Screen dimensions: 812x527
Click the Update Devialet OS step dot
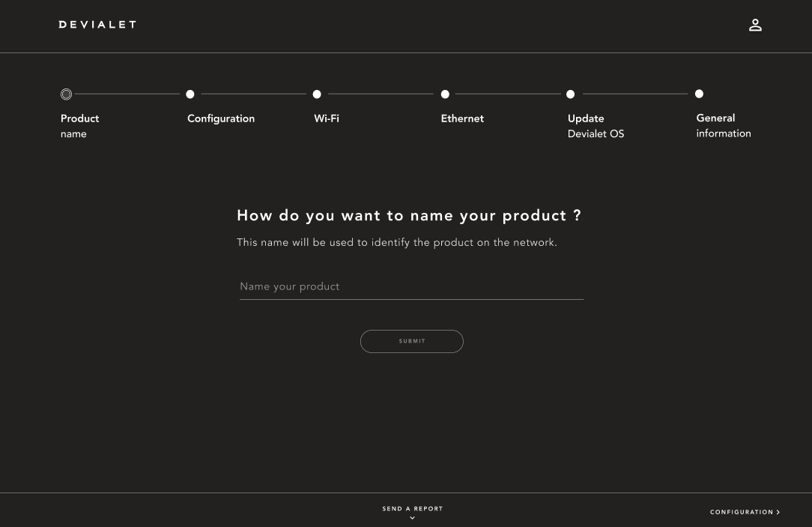[x=571, y=94]
